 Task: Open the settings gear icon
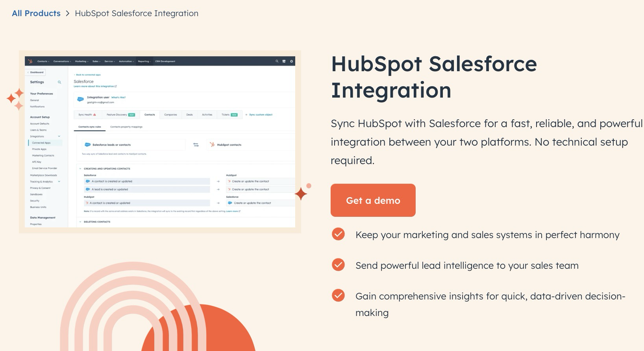(x=291, y=61)
